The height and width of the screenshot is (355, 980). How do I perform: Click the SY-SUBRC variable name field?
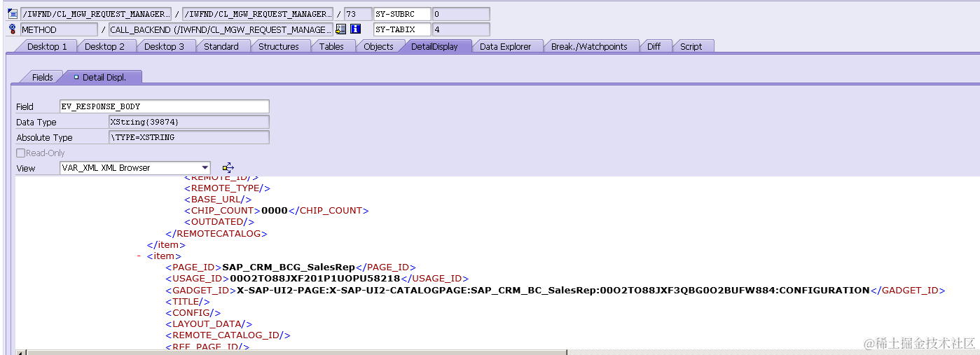(x=402, y=14)
